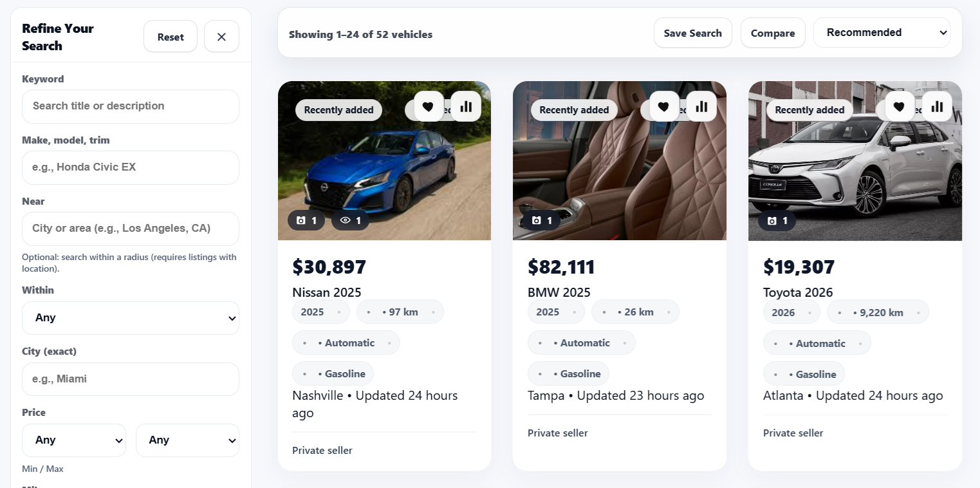
Task: Open the Recommended sort dropdown
Action: (882, 33)
